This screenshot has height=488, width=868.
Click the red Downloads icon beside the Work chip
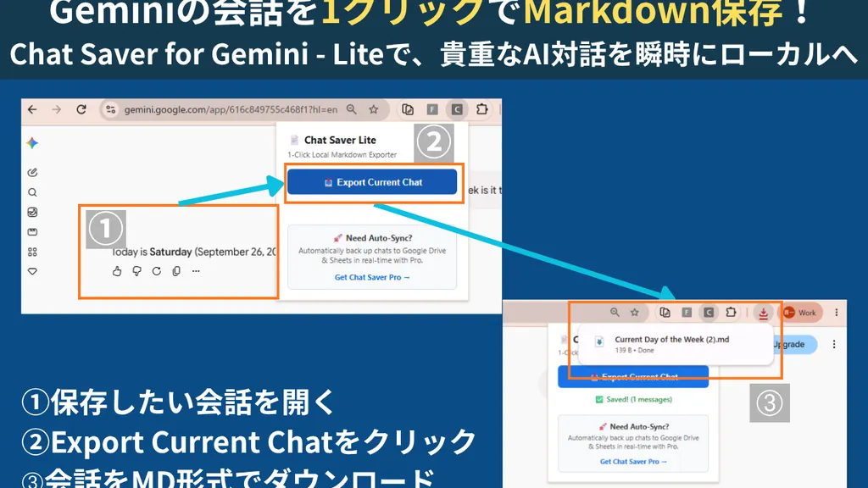(764, 313)
